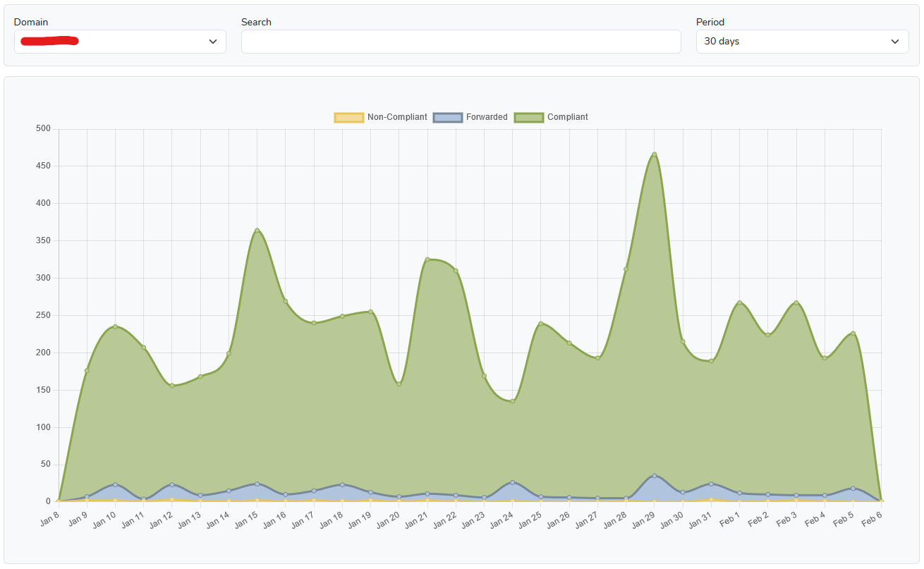Click the Compliant data point on Jan 21

[427, 259]
